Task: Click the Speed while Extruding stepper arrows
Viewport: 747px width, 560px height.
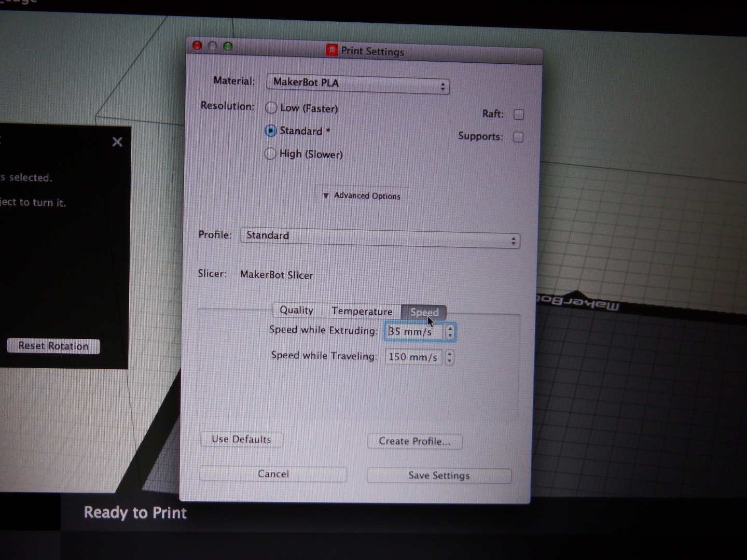Action: (x=450, y=332)
